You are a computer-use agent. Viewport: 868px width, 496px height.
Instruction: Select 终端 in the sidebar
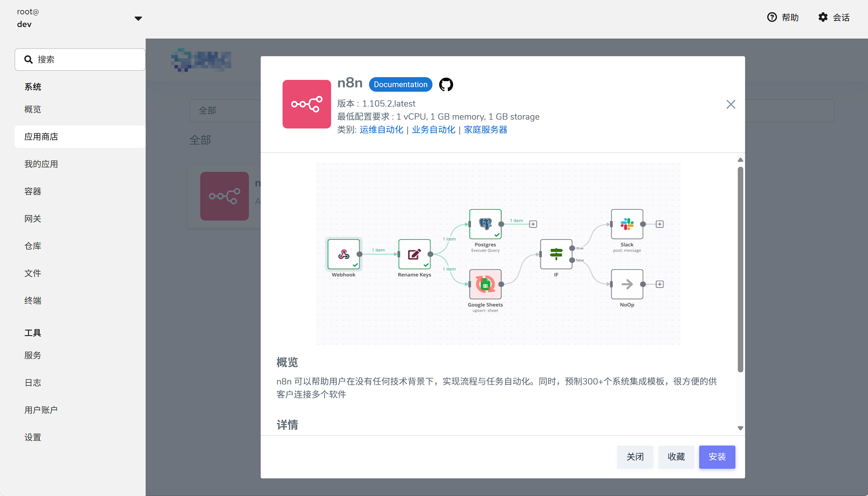click(x=33, y=300)
